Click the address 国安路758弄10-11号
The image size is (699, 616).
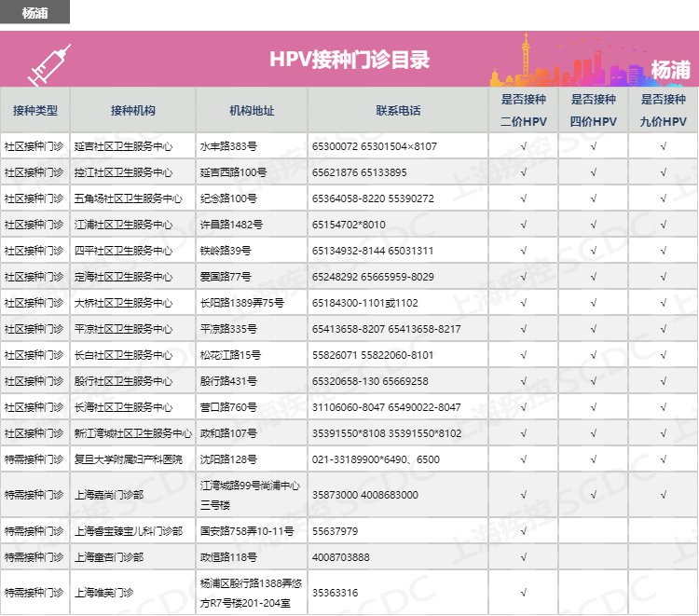pos(247,531)
